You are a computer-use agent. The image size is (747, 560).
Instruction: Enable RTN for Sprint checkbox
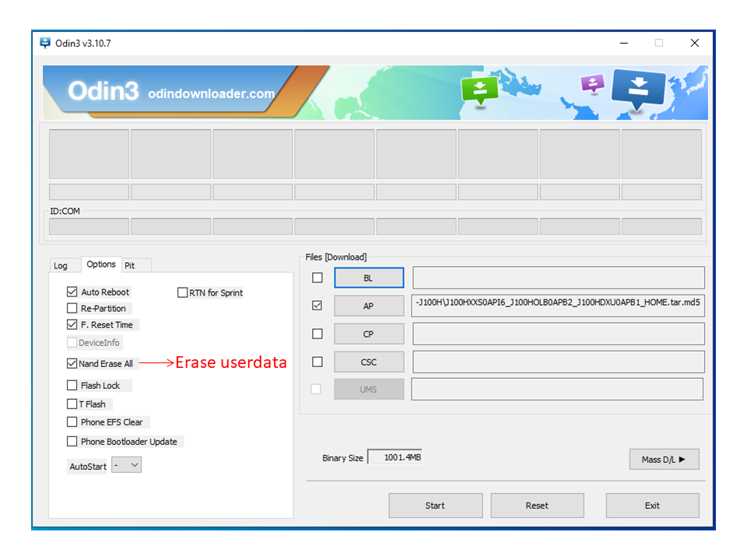(x=182, y=292)
